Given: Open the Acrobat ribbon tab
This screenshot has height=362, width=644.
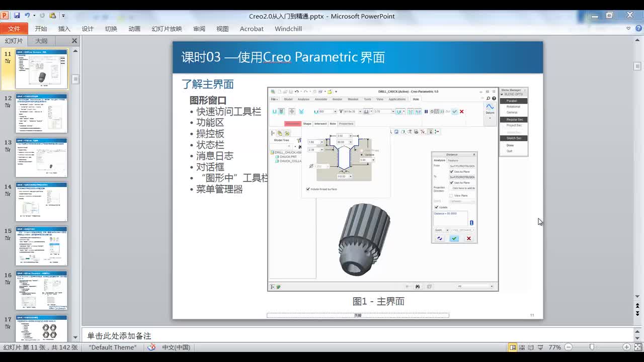Looking at the screenshot, I should [252, 29].
